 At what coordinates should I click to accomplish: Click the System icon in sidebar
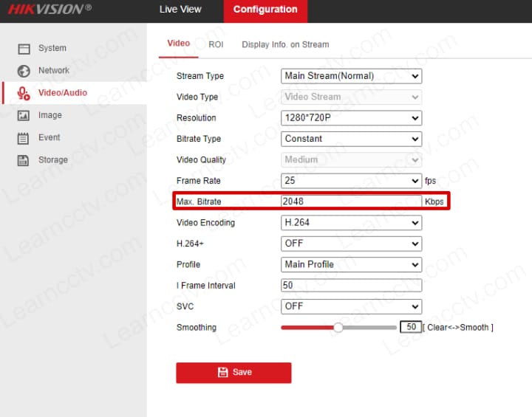[x=24, y=49]
